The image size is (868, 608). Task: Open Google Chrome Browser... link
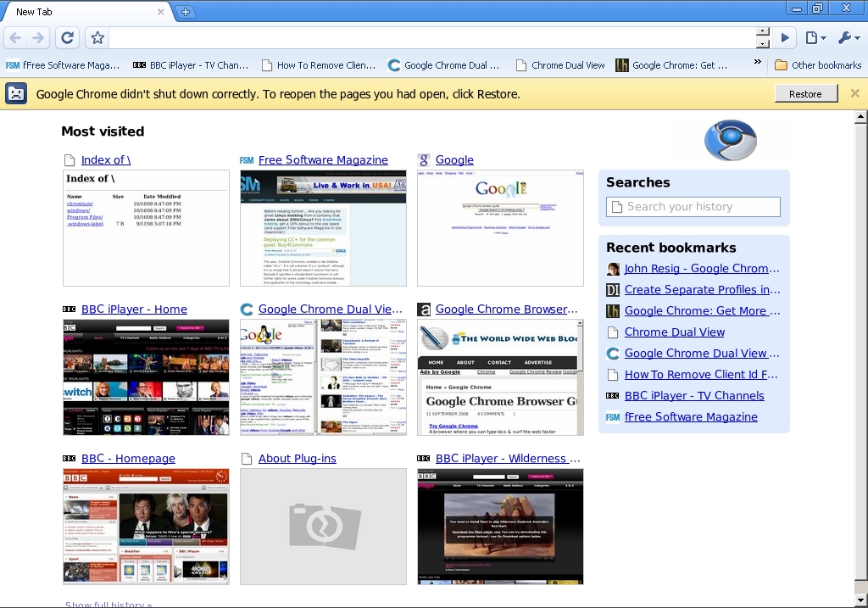507,310
